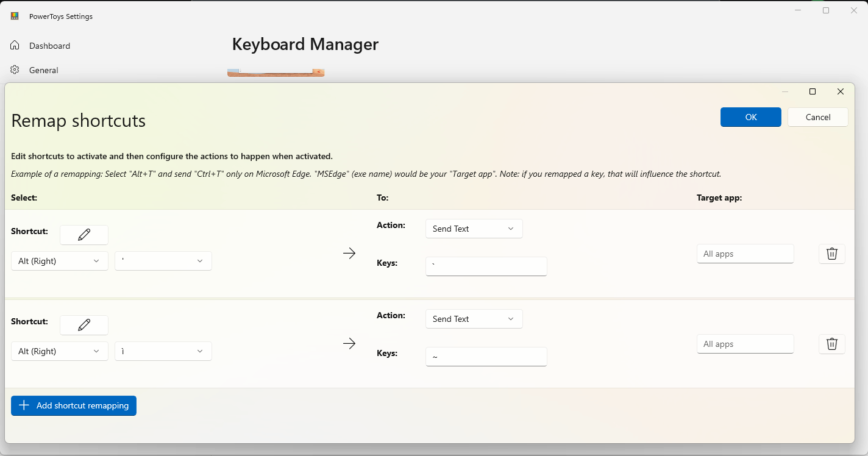Close the PowerToys Settings window
Screen dimensions: 868x456
(x=854, y=10)
